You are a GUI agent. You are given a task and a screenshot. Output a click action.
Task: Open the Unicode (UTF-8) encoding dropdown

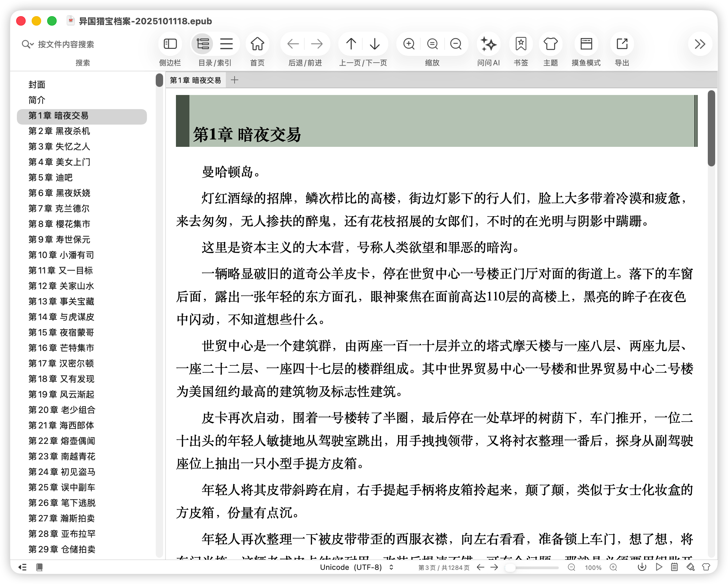point(357,567)
